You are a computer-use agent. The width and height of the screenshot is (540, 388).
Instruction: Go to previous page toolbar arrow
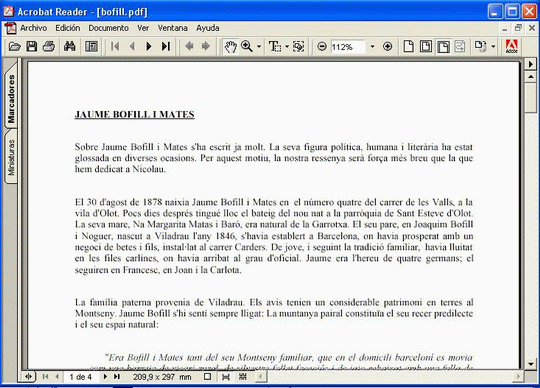click(132, 46)
